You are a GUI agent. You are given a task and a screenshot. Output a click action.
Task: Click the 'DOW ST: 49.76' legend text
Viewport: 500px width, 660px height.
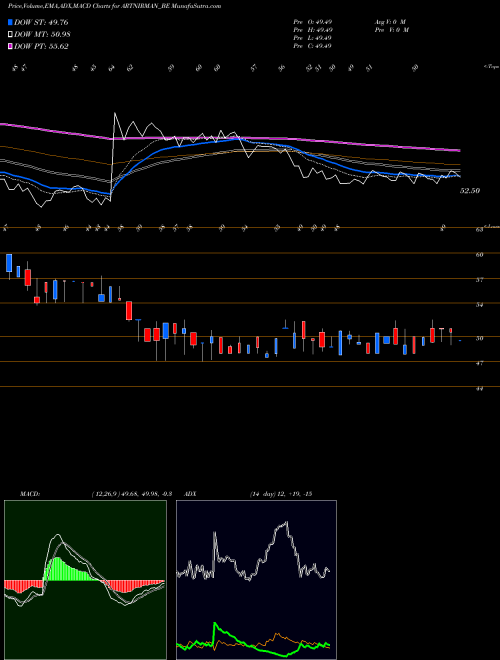[41, 22]
